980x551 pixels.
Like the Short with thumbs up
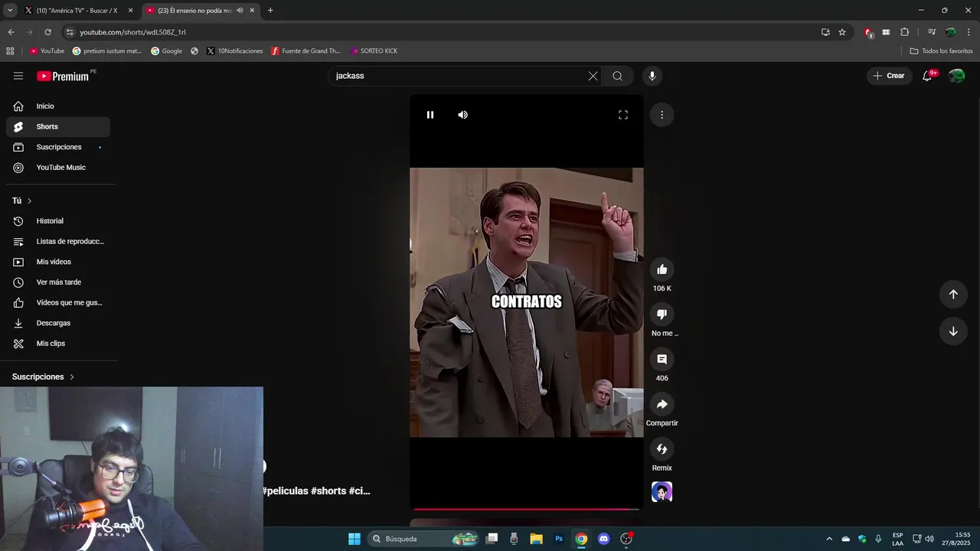(662, 269)
